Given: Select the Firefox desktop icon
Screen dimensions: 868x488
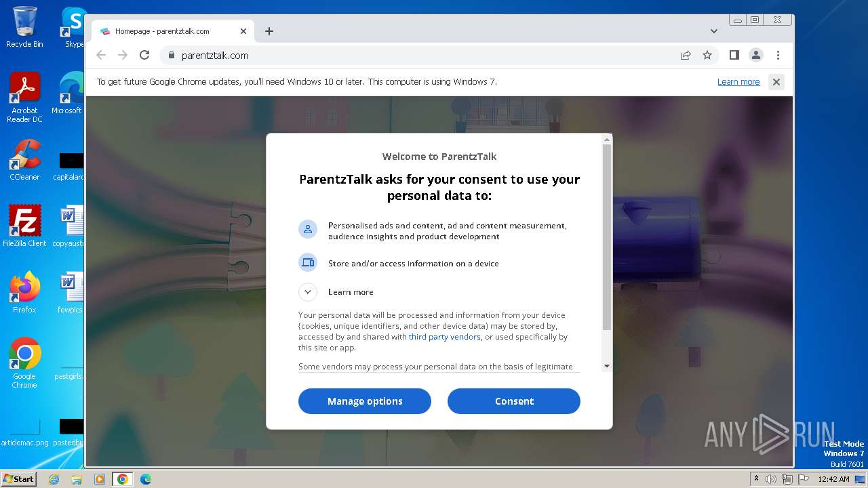Looking at the screenshot, I should [x=24, y=293].
